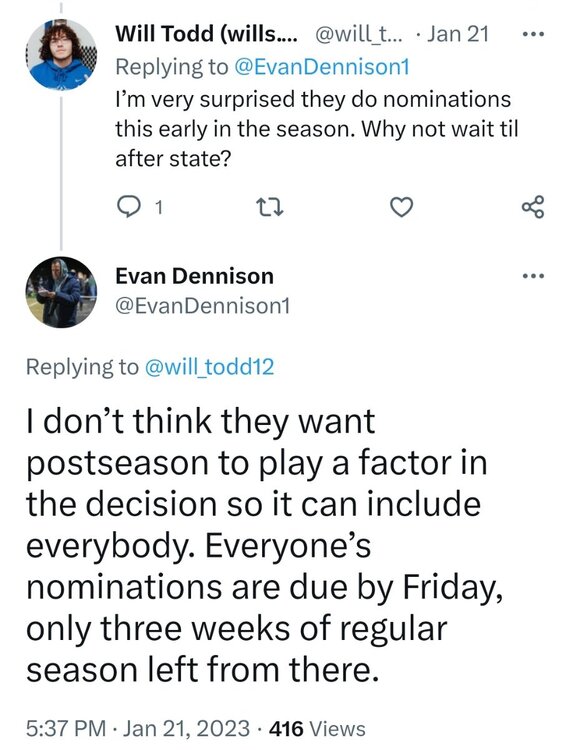Click the truncated @will_t... handle

pyautogui.click(x=358, y=34)
